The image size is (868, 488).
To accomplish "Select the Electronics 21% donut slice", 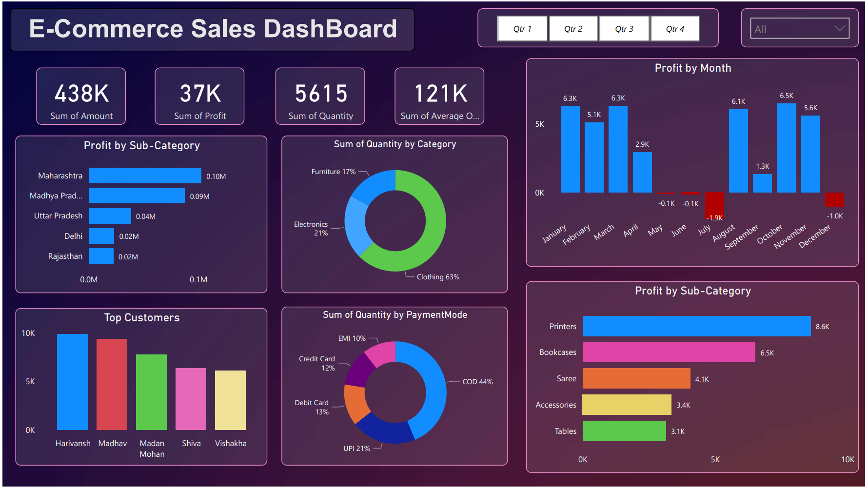I will point(354,224).
